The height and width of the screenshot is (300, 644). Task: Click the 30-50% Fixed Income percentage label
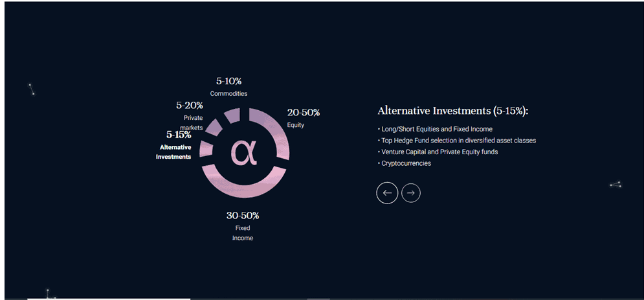click(243, 215)
